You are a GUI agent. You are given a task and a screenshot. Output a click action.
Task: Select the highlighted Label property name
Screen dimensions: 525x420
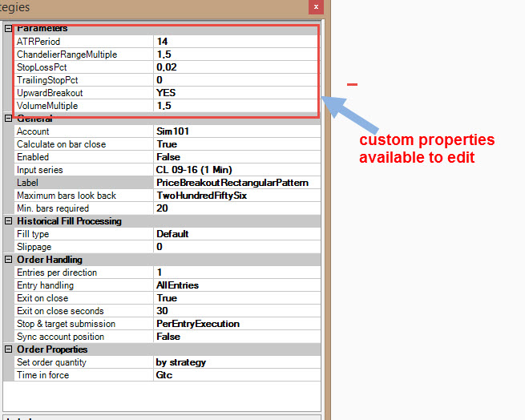click(27, 183)
